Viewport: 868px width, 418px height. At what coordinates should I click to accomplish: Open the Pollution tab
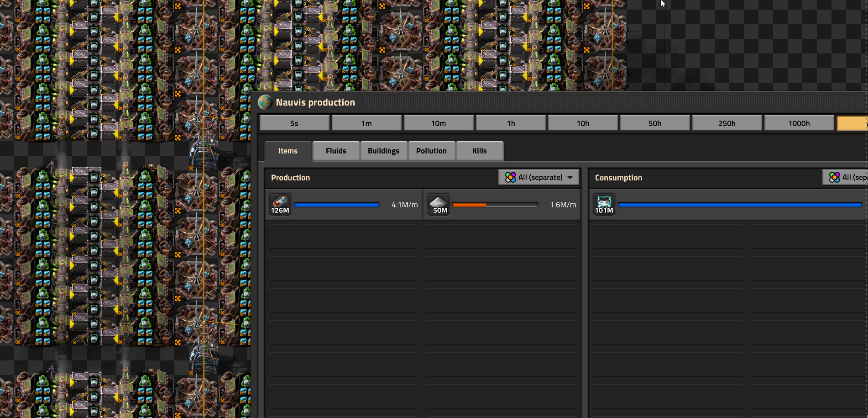pos(431,151)
